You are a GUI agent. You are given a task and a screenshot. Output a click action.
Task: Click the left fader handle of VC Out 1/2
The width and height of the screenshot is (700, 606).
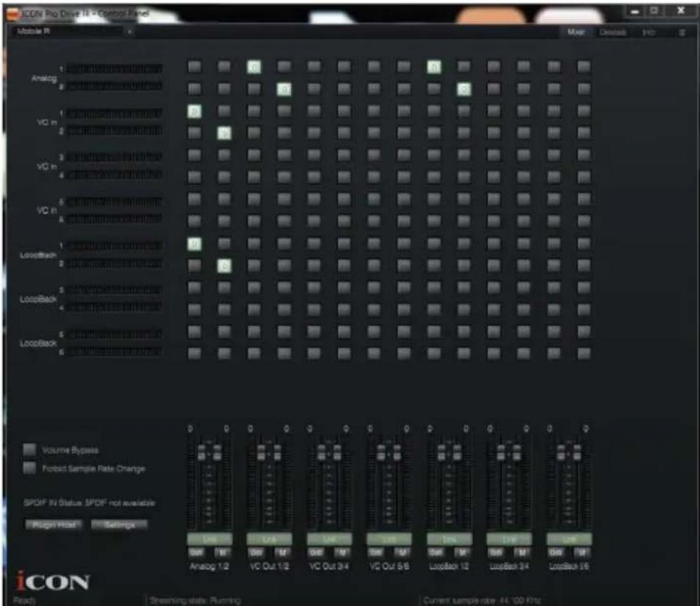coord(261,453)
